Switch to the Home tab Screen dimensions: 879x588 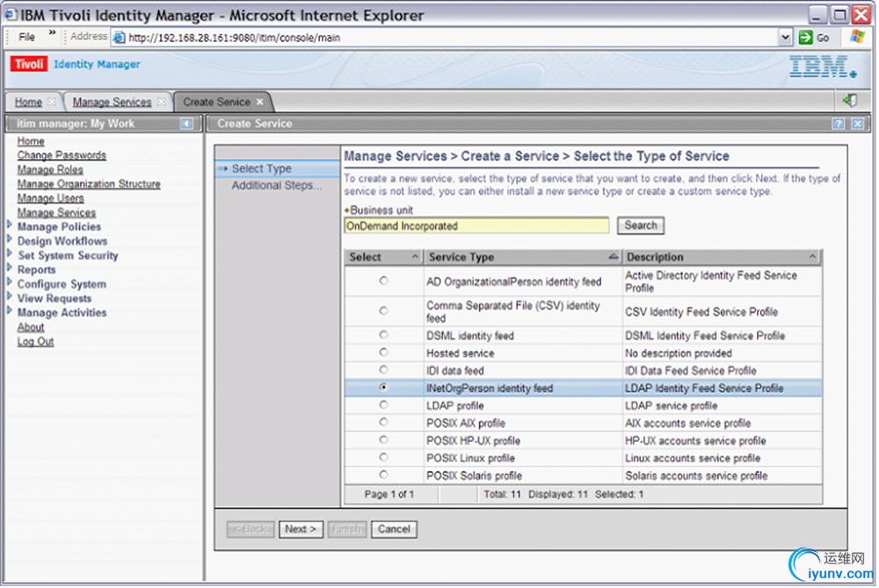tap(28, 102)
